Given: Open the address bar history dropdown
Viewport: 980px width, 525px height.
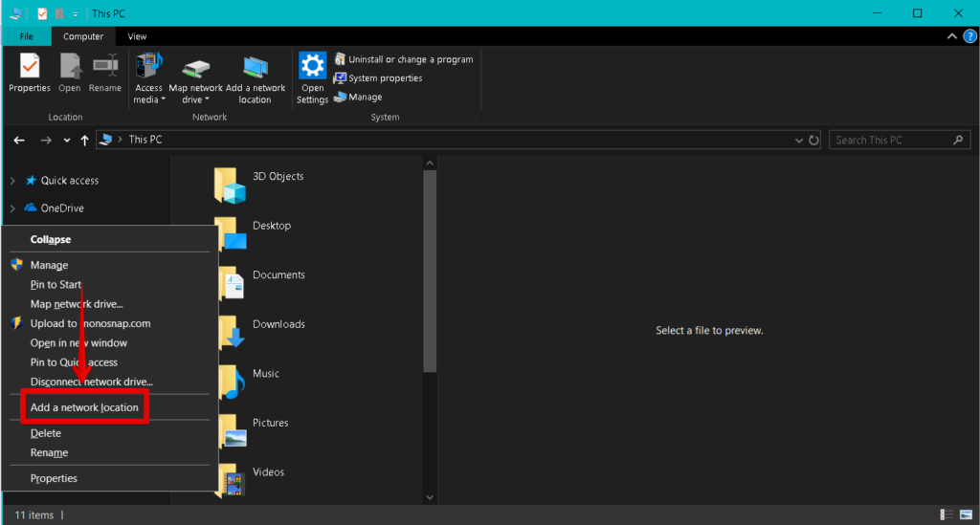Looking at the screenshot, I should tap(799, 140).
